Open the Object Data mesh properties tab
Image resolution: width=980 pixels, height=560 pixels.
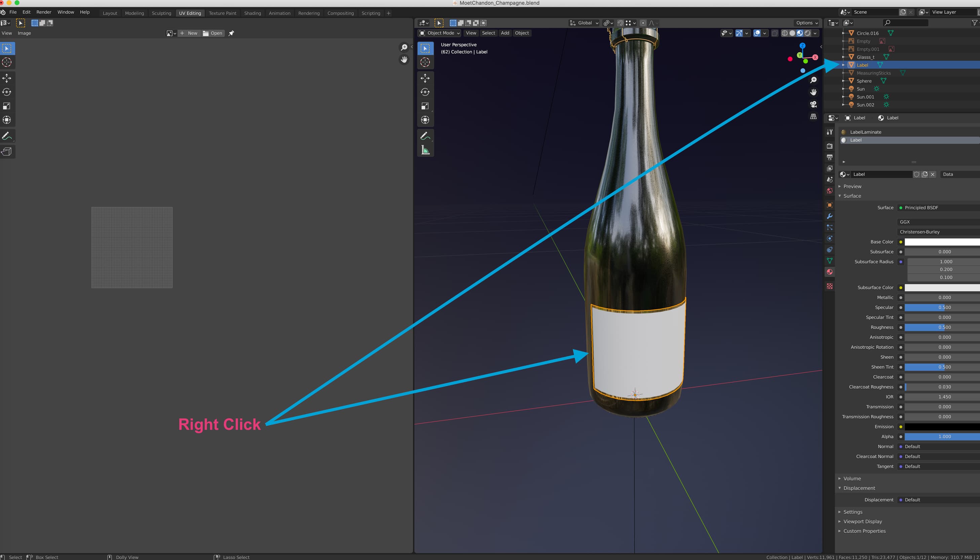(830, 261)
